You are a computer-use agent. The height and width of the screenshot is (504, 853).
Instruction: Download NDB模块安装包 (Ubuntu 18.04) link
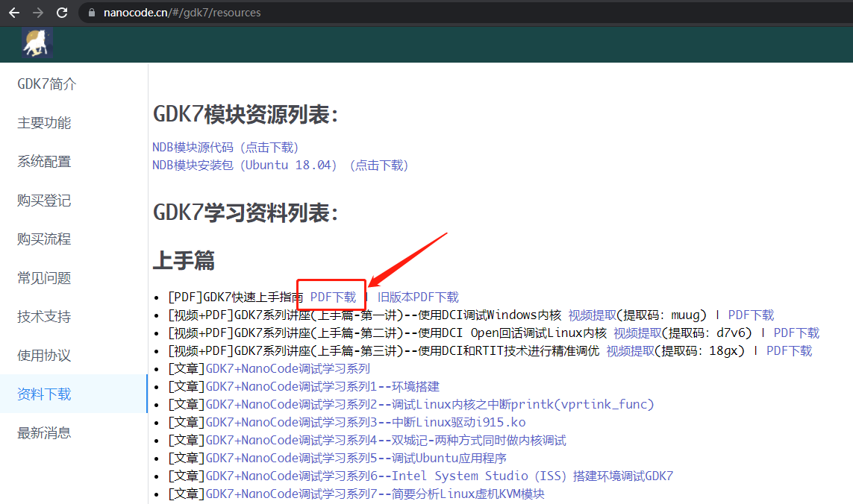click(280, 166)
